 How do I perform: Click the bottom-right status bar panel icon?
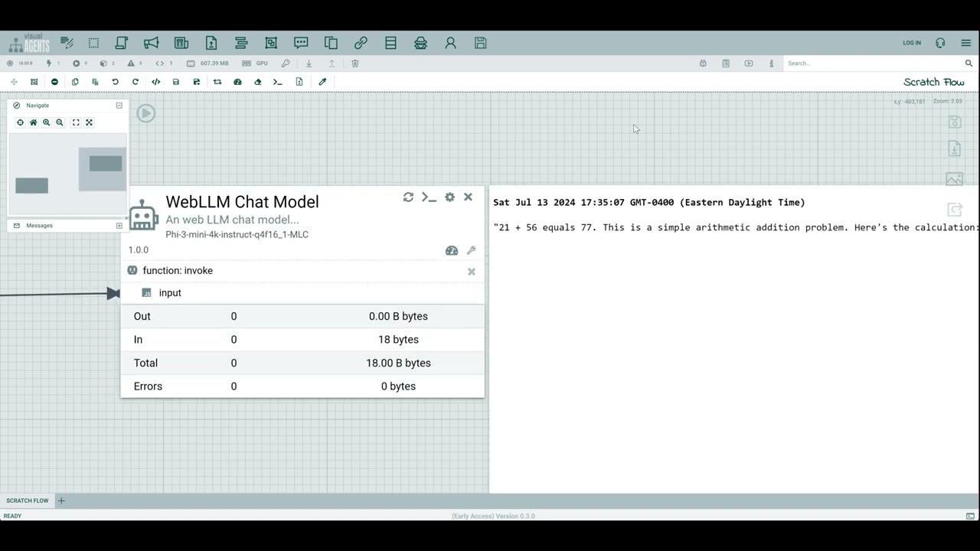[x=970, y=516]
